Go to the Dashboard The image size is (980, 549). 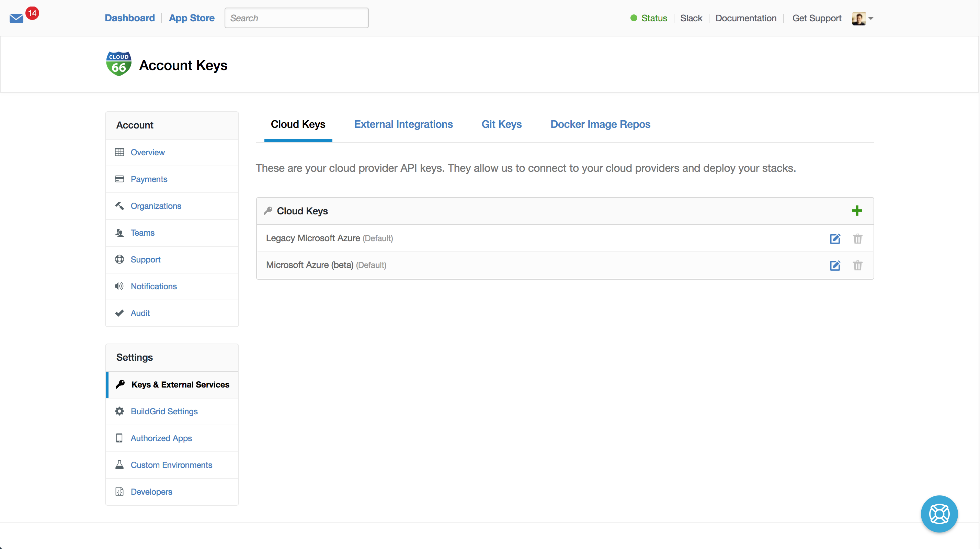coord(130,18)
